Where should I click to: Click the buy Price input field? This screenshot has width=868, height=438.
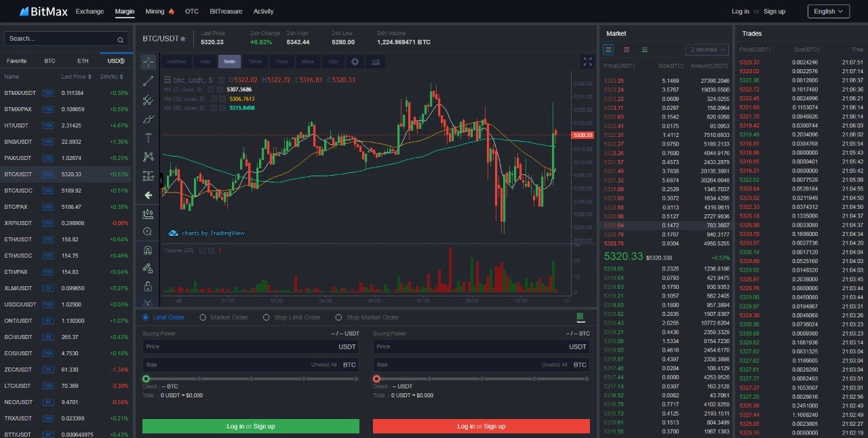click(x=251, y=346)
